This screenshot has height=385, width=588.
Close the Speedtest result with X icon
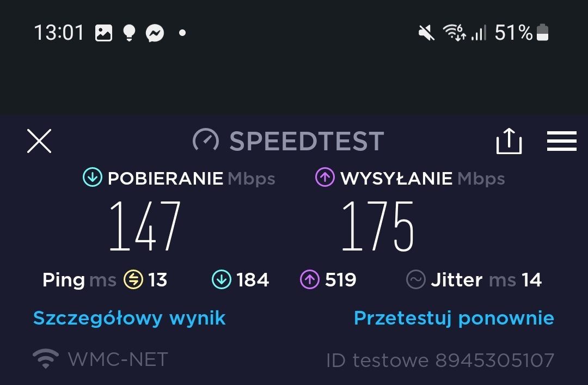(x=39, y=141)
